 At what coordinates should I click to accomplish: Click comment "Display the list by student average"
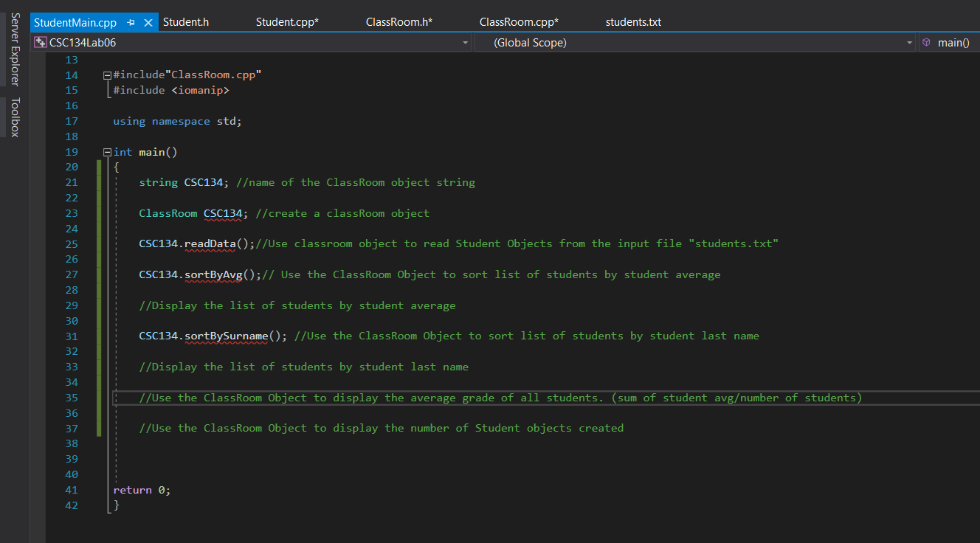pos(297,305)
